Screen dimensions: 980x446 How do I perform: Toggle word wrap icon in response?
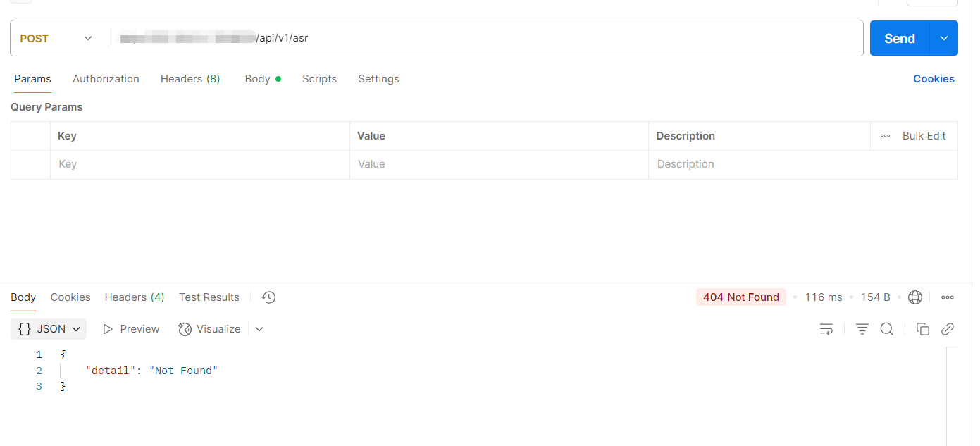[826, 329]
